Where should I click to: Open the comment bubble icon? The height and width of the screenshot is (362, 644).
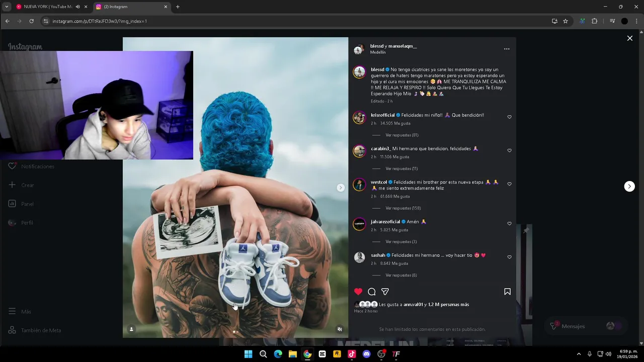[x=372, y=292]
